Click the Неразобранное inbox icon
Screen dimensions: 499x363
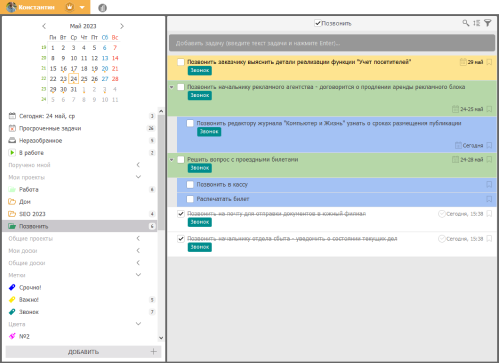[12, 140]
